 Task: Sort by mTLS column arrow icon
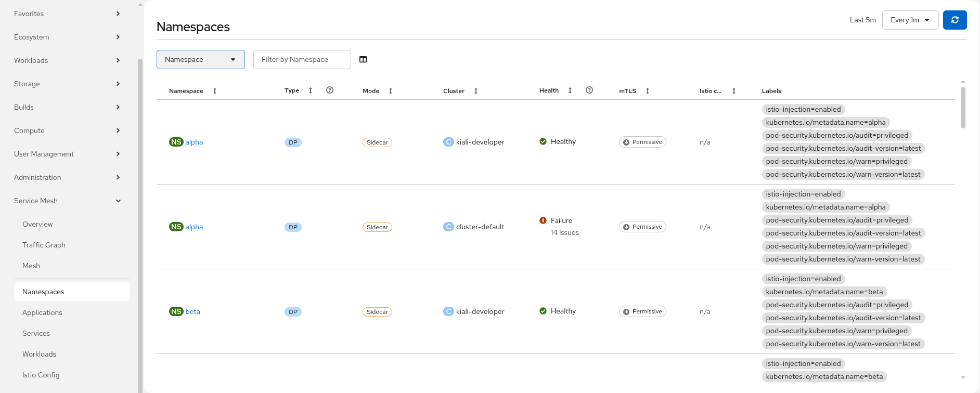pos(648,91)
